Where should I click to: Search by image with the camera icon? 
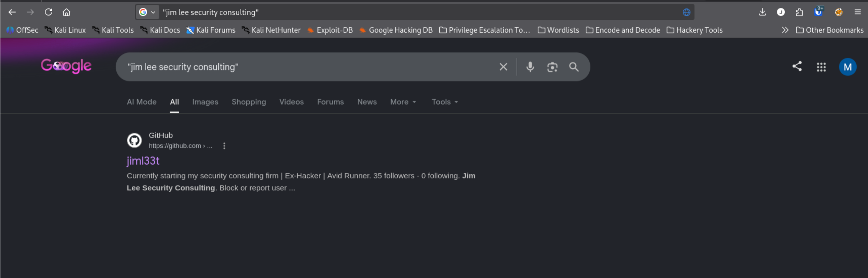click(x=552, y=67)
